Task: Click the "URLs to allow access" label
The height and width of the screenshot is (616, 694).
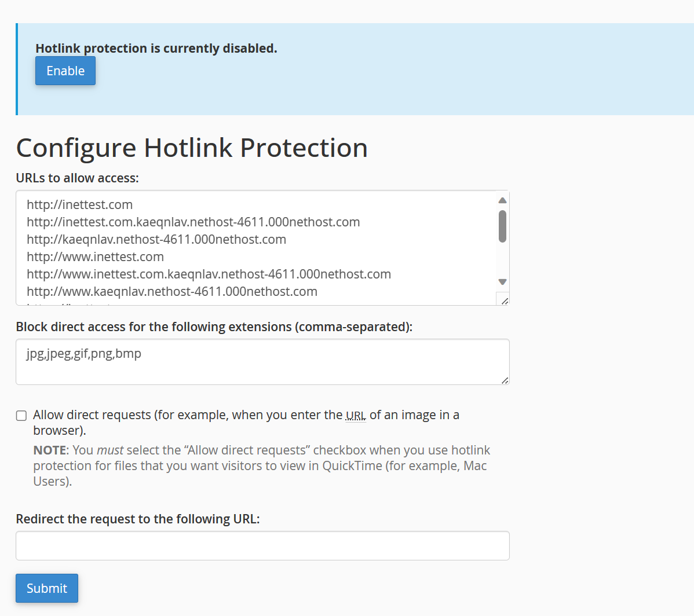Action: click(x=78, y=178)
